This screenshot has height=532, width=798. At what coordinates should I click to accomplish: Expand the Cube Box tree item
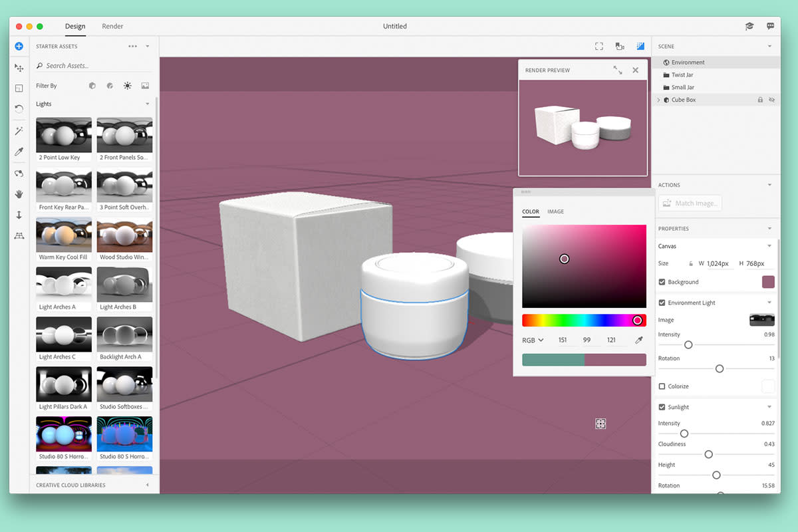point(658,100)
